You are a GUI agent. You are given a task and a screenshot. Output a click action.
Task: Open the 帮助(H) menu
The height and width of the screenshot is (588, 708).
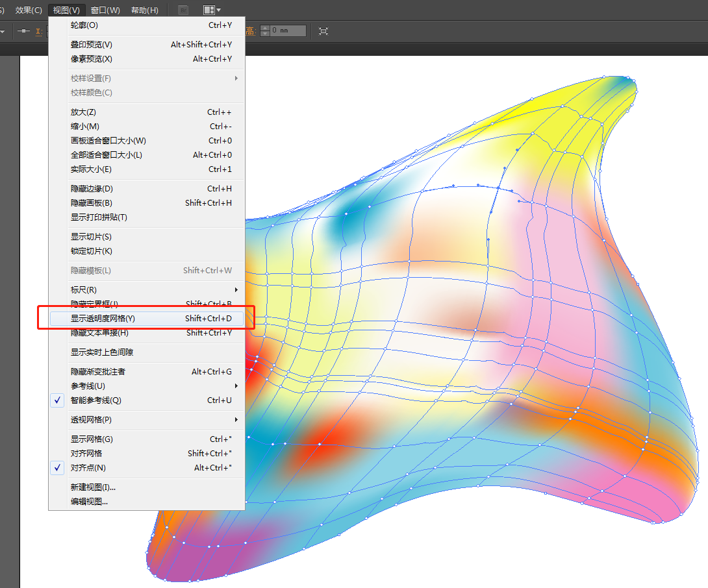click(x=144, y=10)
